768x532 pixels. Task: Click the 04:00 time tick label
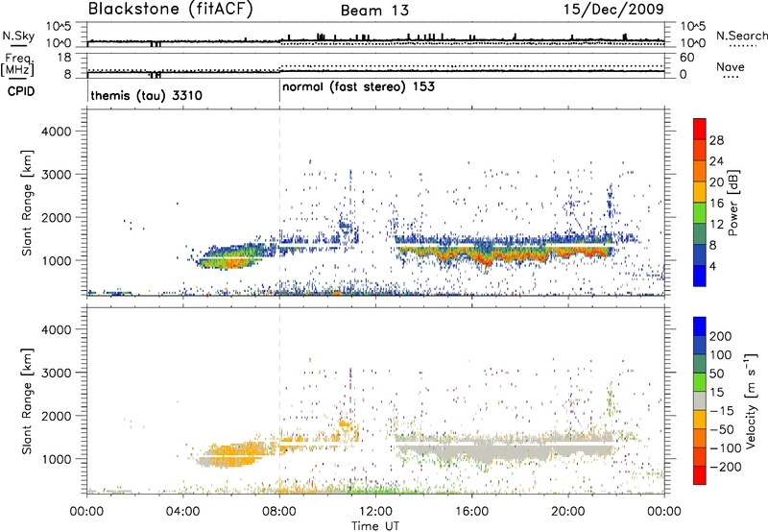(182, 512)
